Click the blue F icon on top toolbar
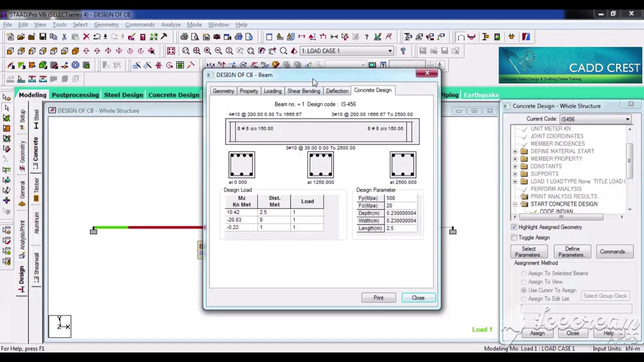This screenshot has width=644, height=362. [x=526, y=37]
